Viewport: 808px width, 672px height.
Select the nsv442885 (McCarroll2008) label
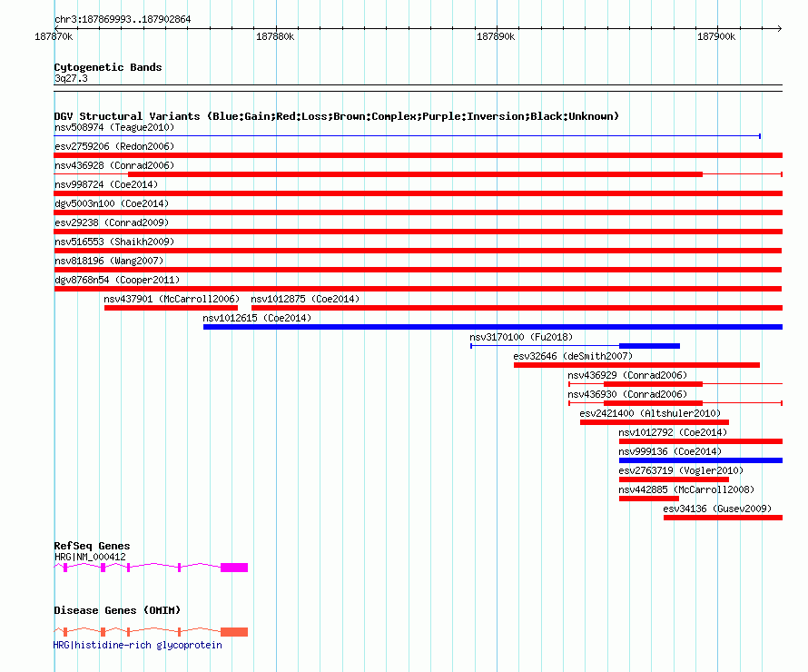[686, 489]
